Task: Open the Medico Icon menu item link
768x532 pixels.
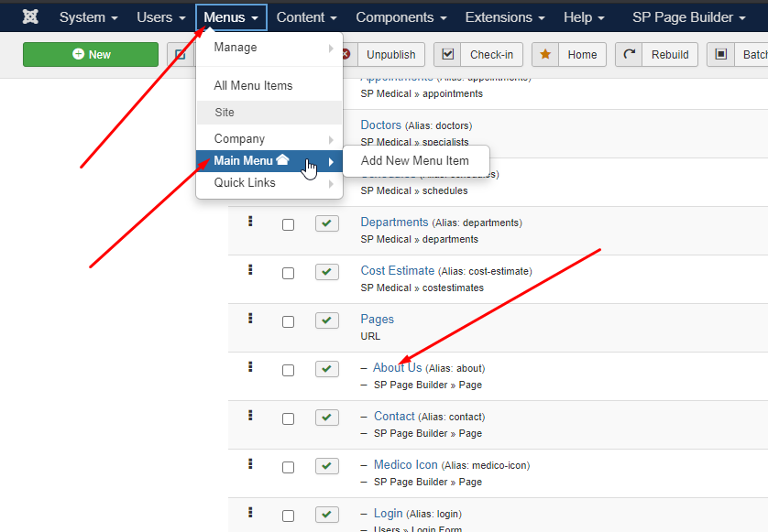Action: 406,464
